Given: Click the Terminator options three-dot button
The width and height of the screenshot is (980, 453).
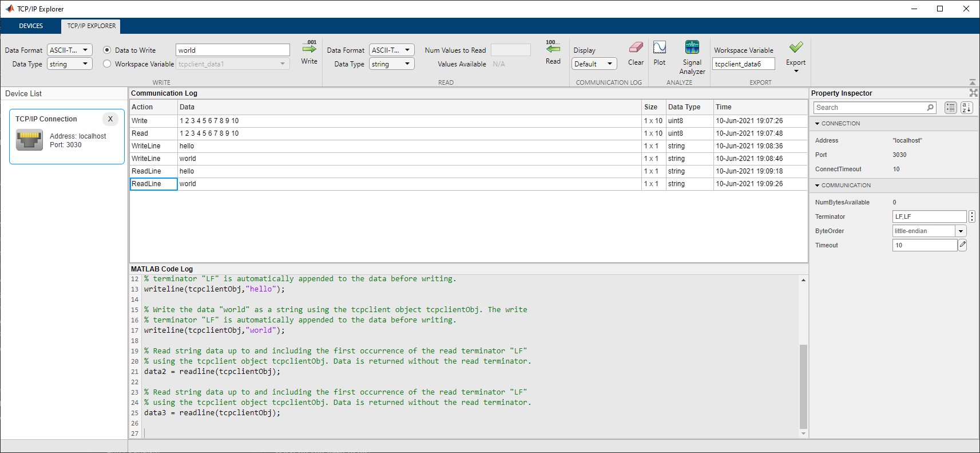Looking at the screenshot, I should click(971, 216).
